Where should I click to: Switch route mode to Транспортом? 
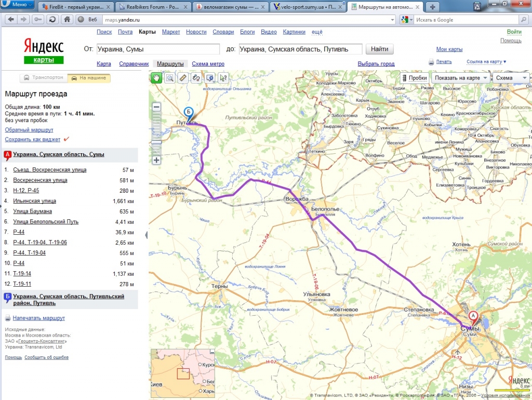pos(44,78)
